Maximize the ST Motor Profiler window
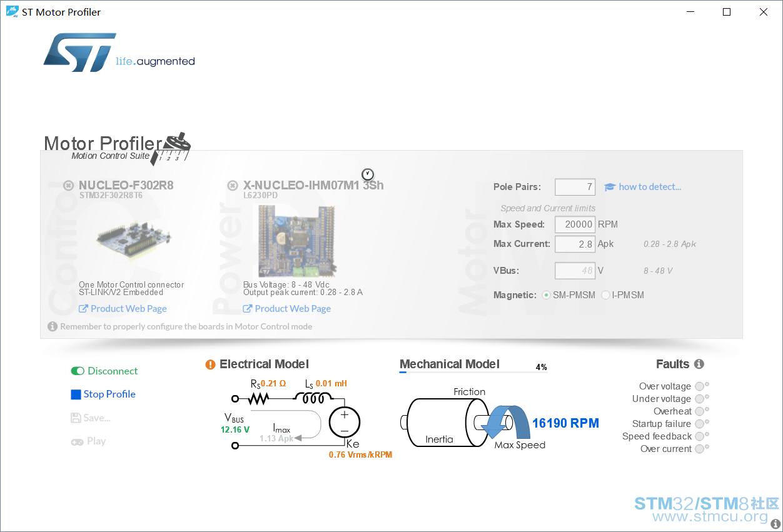 click(726, 12)
